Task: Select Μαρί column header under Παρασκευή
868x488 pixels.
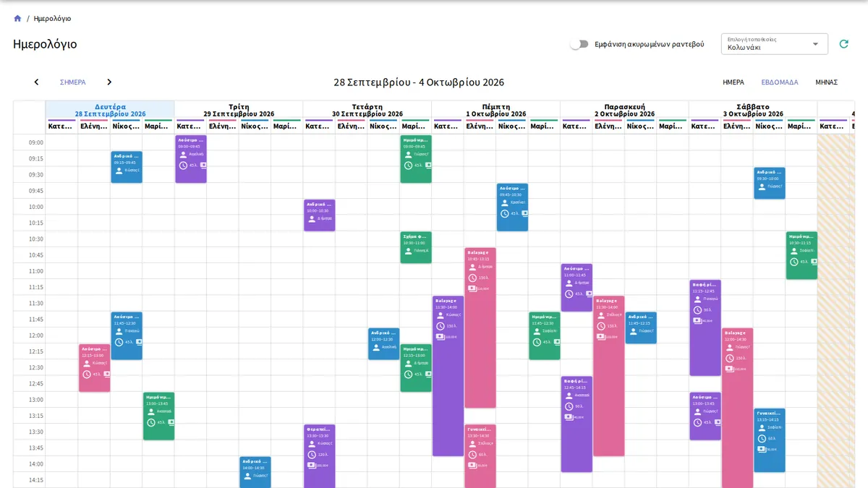Action: [x=673, y=127]
